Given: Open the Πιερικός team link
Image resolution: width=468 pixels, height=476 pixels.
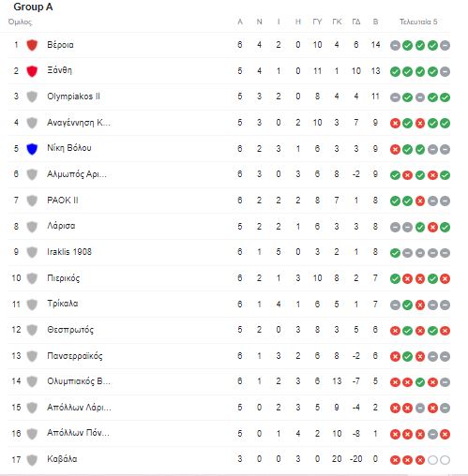Looking at the screenshot, I should click(64, 278).
